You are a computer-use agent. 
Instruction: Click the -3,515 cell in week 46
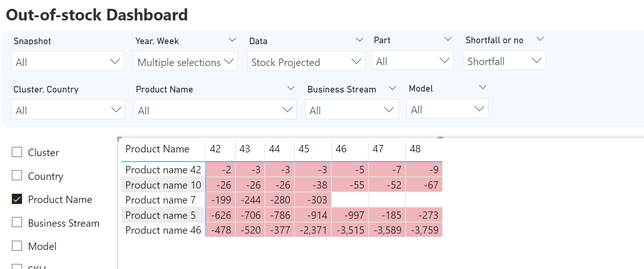point(350,230)
